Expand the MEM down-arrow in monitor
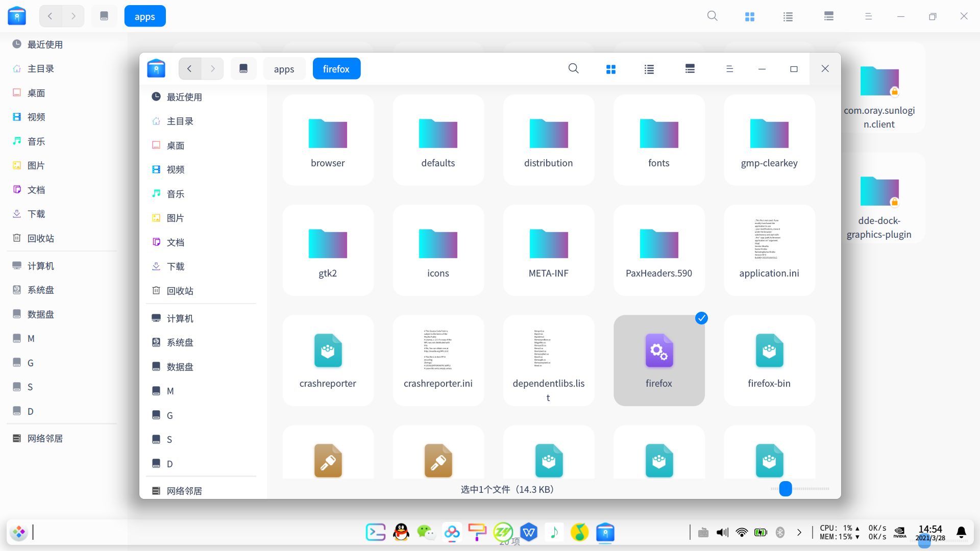980x551 pixels. tap(857, 537)
